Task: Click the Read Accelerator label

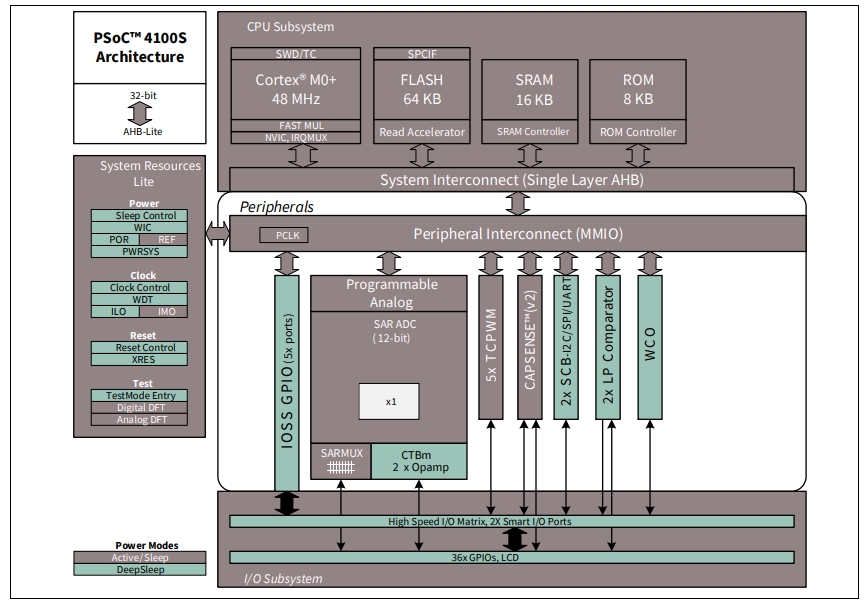Action: tap(422, 132)
